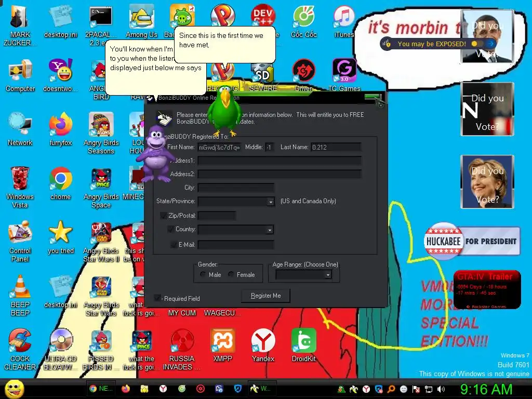Click the Obama 'Did you Vote?' gadget
The height and width of the screenshot is (399, 532).
(487, 36)
